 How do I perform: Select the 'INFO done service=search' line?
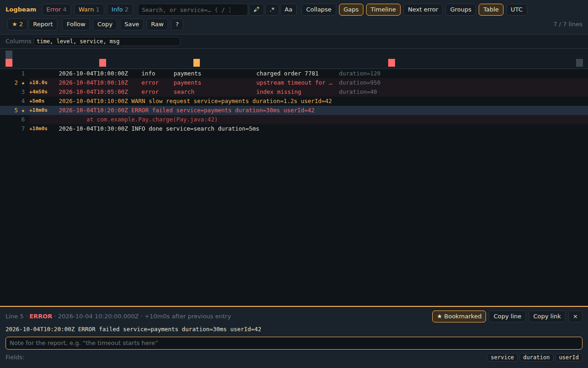coord(294,129)
